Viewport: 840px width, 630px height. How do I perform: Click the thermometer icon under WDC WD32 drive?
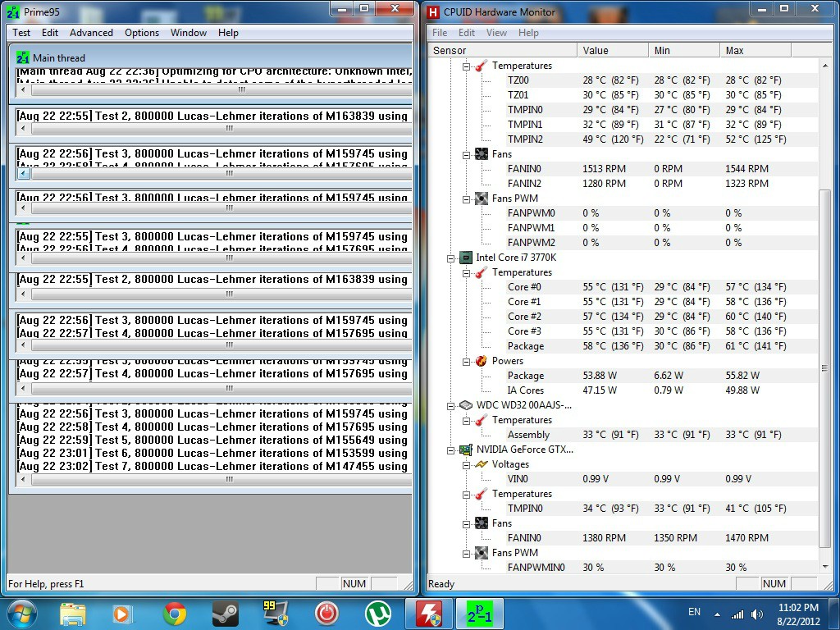pos(481,420)
